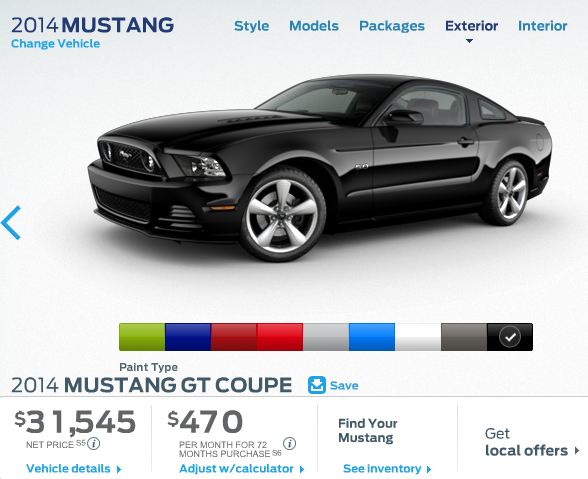This screenshot has height=479, width=588.
Task: Click checkmark on black paint swatch
Action: coord(510,337)
